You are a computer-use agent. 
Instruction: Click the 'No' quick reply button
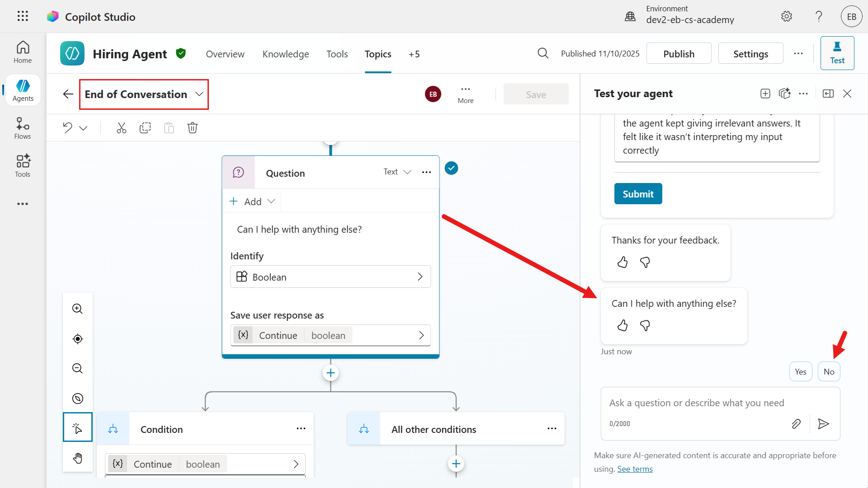tap(829, 372)
